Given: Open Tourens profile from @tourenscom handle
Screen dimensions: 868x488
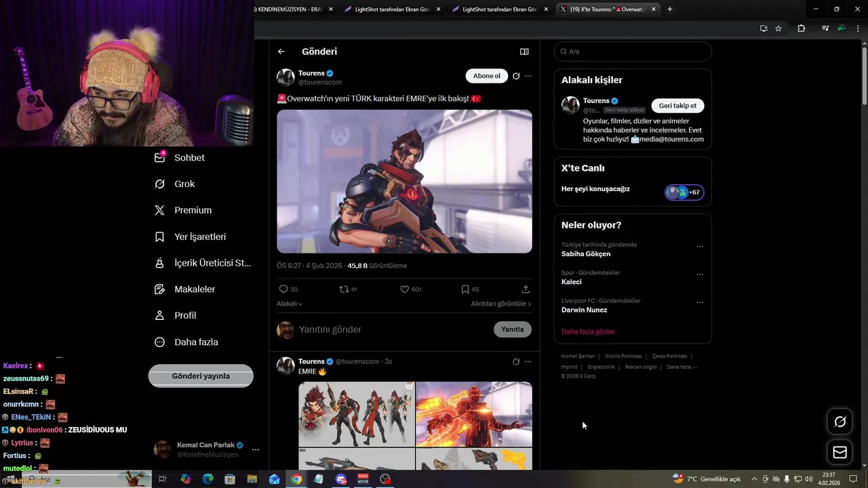Looking at the screenshot, I should (x=320, y=82).
